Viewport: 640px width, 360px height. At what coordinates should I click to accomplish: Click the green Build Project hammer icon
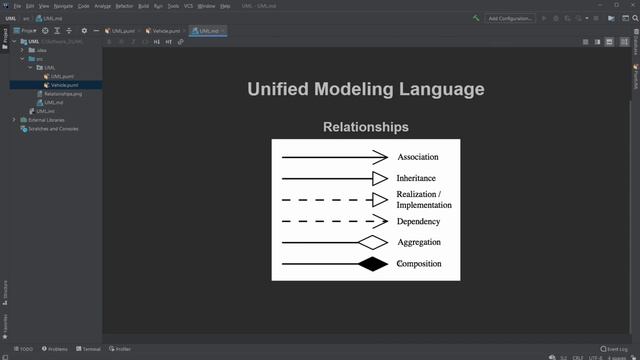pos(476,18)
